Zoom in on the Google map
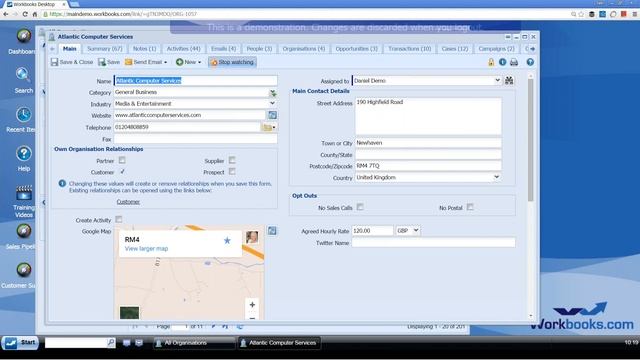The width and height of the screenshot is (640, 360). (x=252, y=304)
